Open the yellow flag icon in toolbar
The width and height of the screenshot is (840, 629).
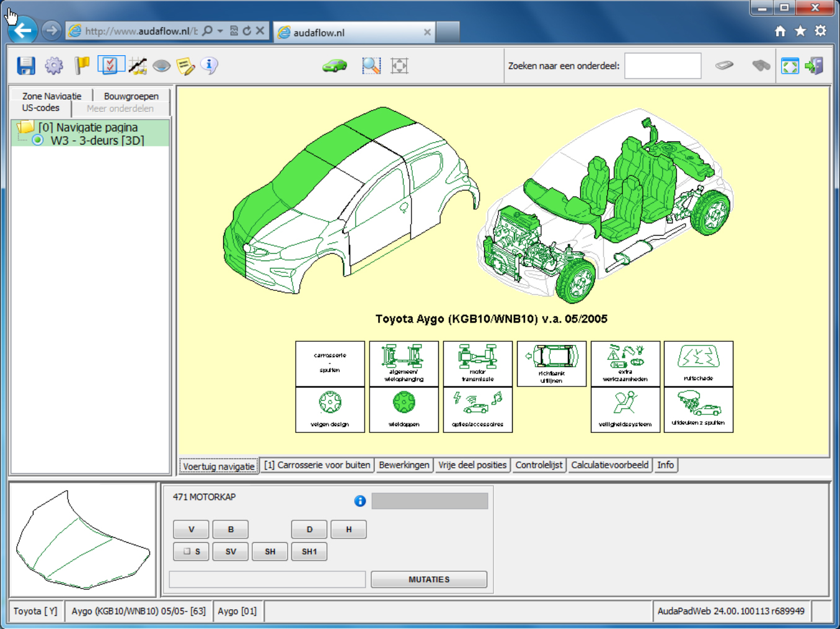pyautogui.click(x=82, y=65)
